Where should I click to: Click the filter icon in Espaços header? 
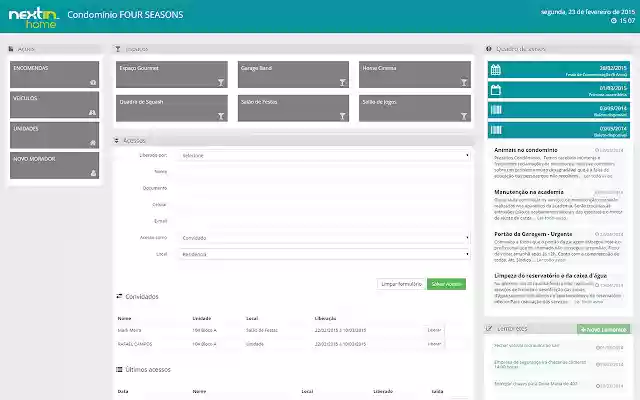click(118, 49)
